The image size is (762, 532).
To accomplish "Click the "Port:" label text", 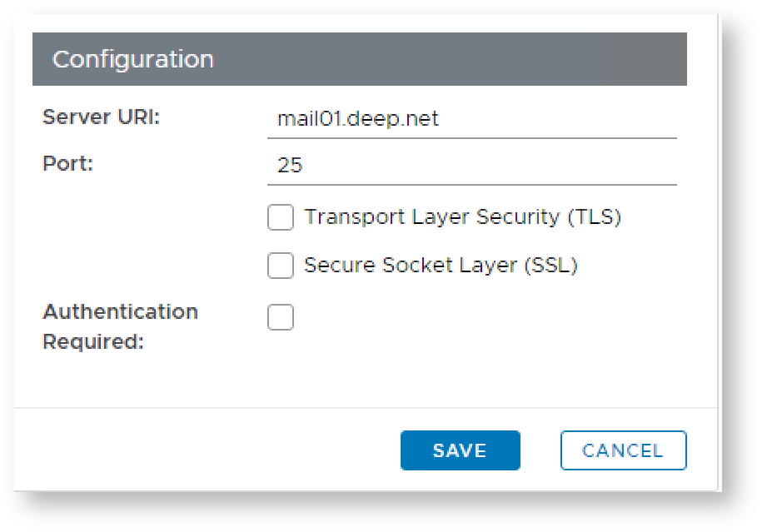I will [x=68, y=163].
